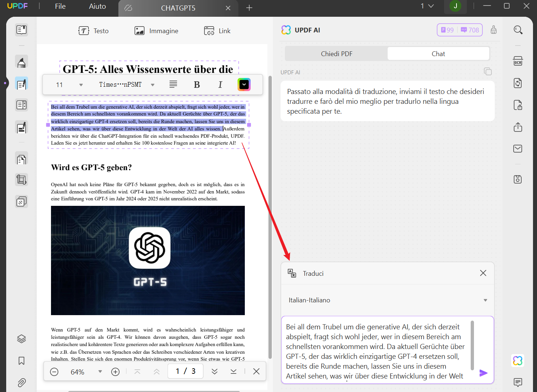Send the file by email icon
The image size is (537, 392).
tap(518, 149)
